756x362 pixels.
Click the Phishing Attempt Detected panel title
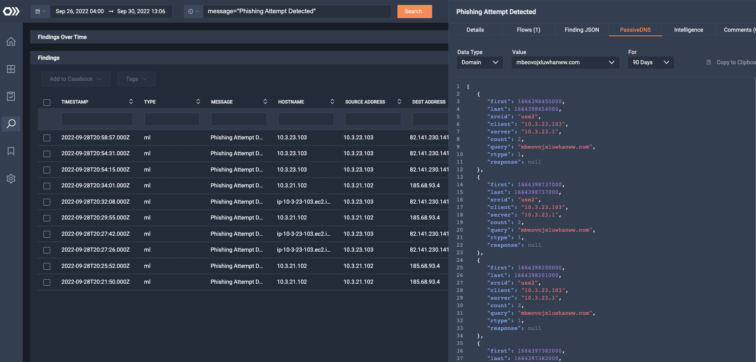click(496, 12)
